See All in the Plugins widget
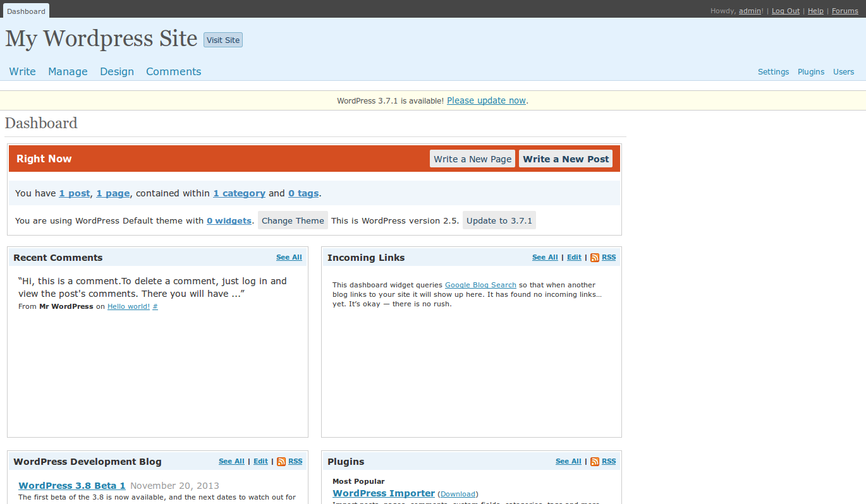Viewport: 866px width, 504px height. click(x=568, y=461)
